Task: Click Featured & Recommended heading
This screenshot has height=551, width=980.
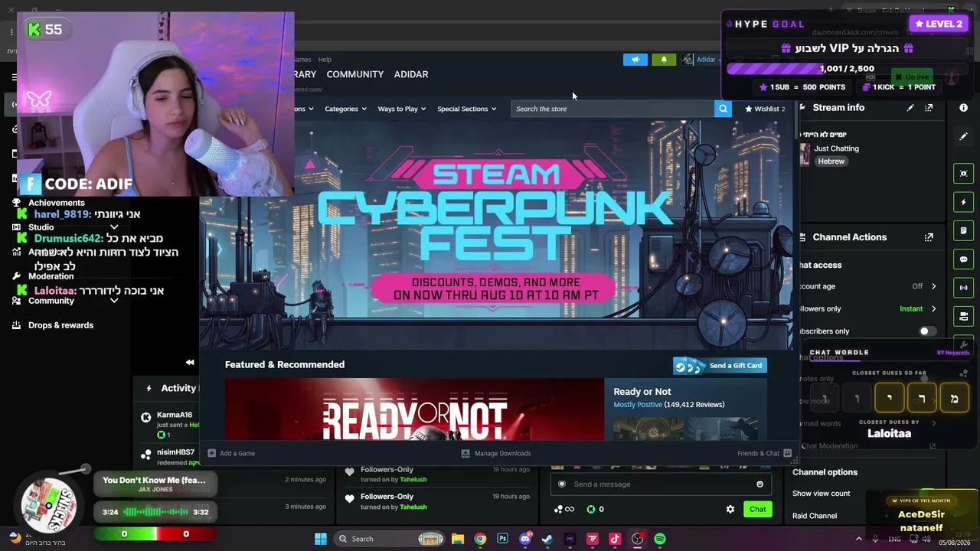Action: coord(285,365)
